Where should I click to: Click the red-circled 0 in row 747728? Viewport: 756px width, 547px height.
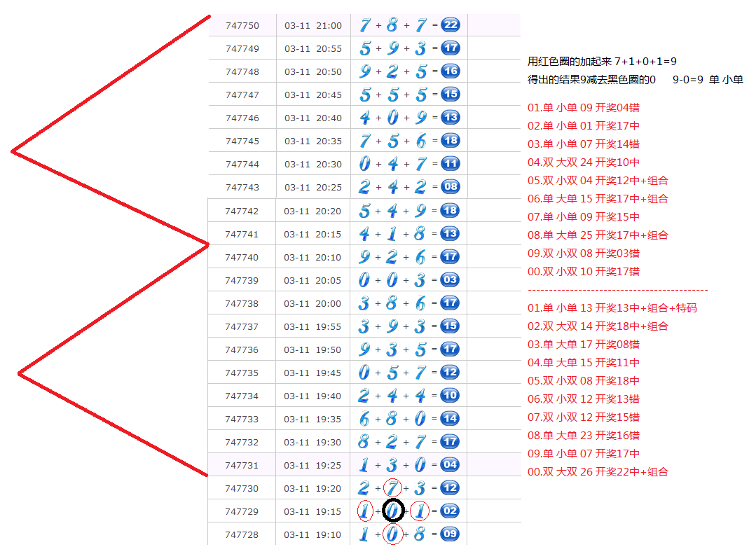click(393, 534)
